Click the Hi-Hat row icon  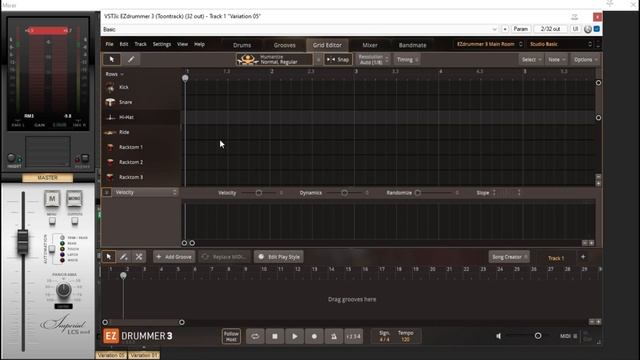[110, 117]
